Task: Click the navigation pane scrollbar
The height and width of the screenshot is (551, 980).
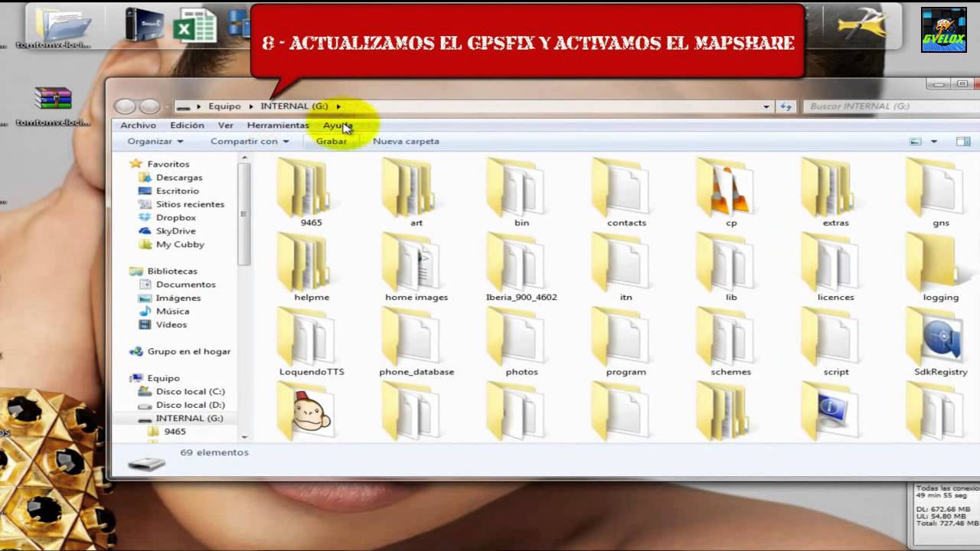Action: (244, 214)
